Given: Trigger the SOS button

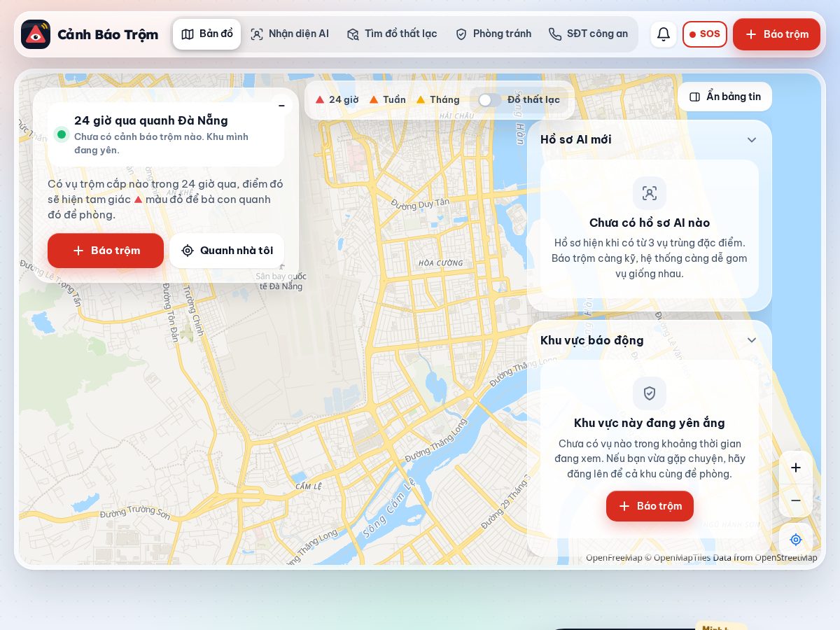Looking at the screenshot, I should (705, 34).
